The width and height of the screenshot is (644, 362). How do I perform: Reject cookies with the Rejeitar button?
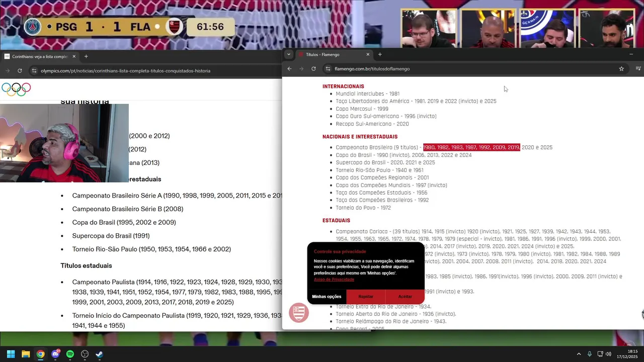pyautogui.click(x=366, y=297)
